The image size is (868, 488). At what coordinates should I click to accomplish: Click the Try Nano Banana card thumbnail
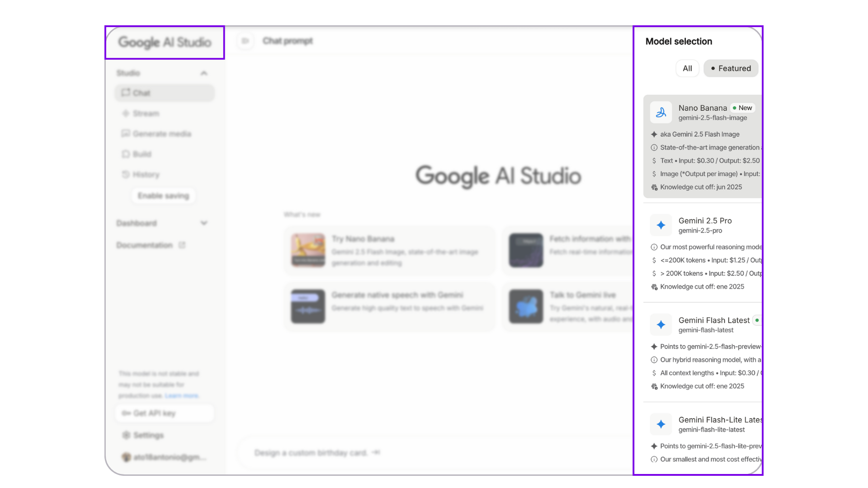308,250
